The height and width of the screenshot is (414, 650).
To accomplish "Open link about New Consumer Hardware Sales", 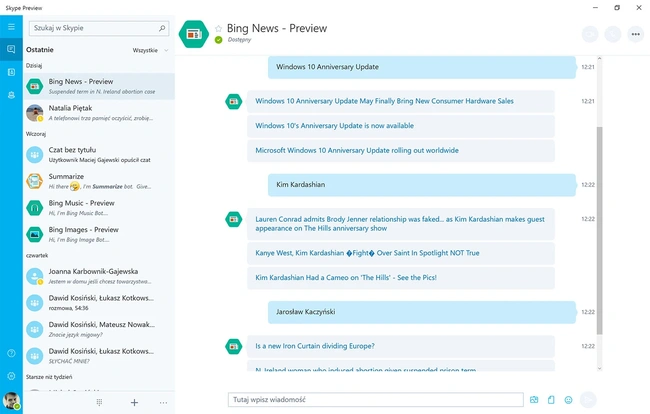I will [x=384, y=101].
